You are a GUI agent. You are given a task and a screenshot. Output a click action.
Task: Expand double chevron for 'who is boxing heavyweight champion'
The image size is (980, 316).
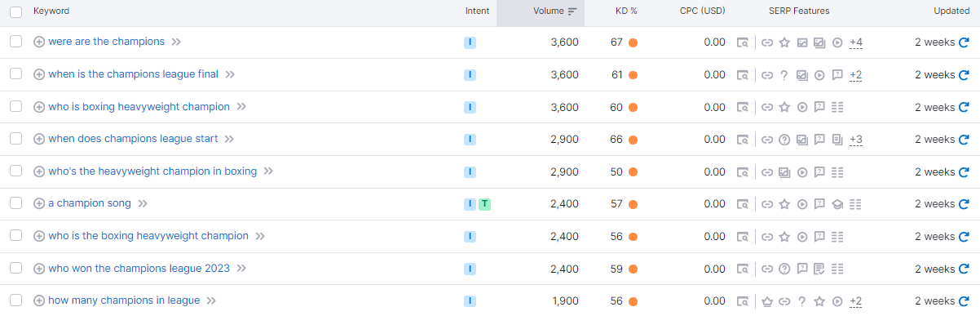241,108
